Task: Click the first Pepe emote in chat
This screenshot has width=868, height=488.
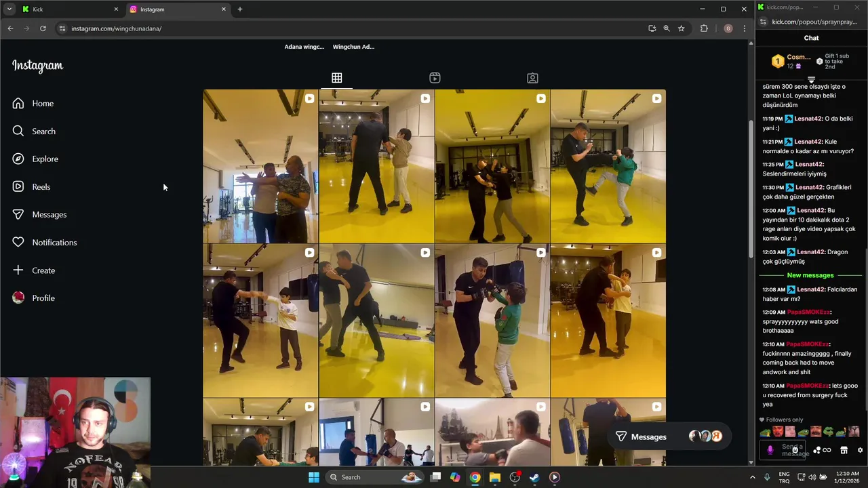Action: pos(766,432)
